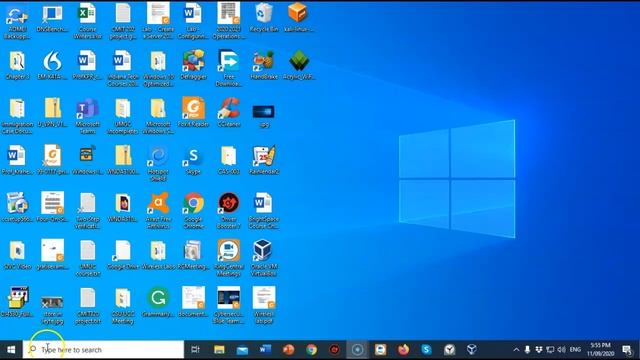This screenshot has height=360, width=640.
Task: Launch Foxit Reader from the desktop
Action: [x=193, y=112]
